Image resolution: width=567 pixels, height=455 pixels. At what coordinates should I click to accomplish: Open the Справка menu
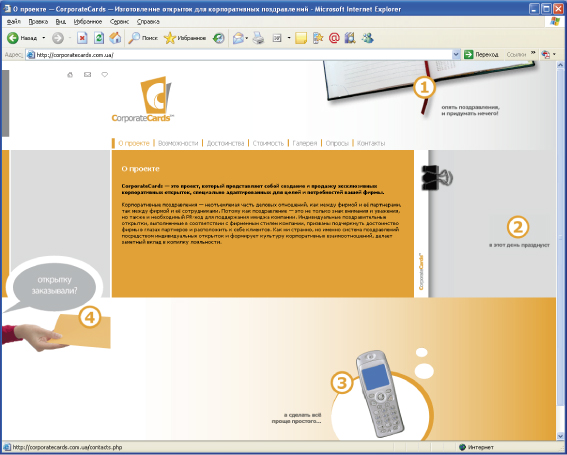(x=148, y=22)
